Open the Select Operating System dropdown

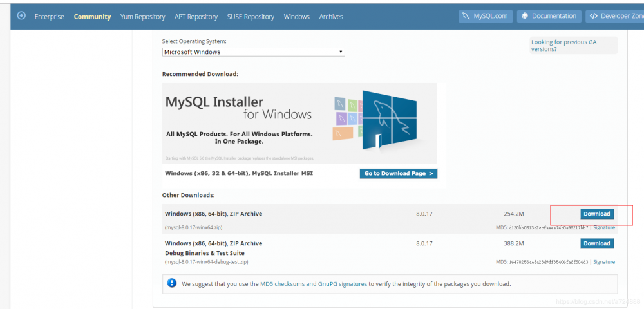[253, 52]
